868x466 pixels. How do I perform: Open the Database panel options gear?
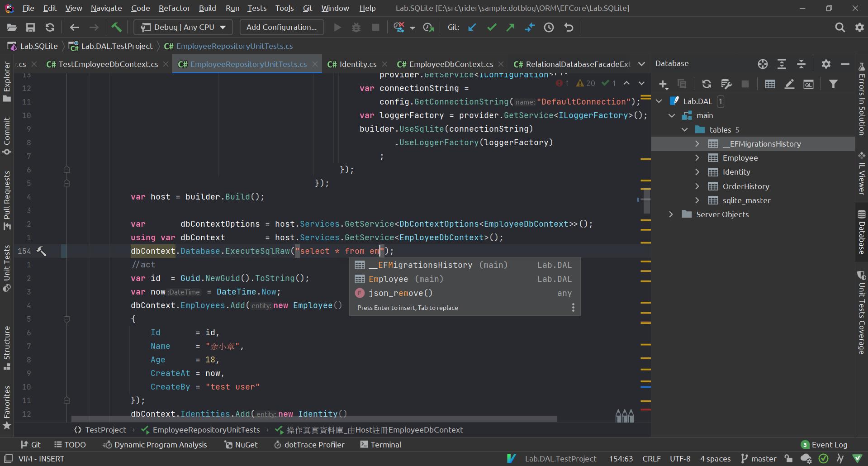pyautogui.click(x=826, y=64)
